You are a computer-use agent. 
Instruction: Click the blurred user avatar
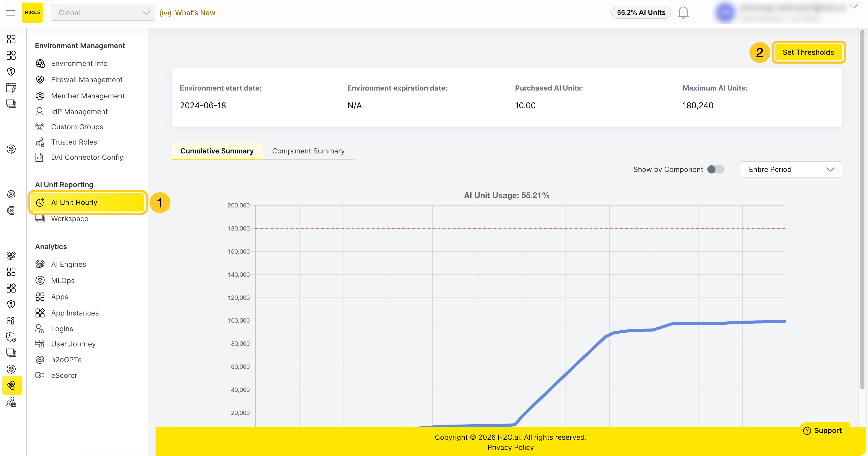[x=725, y=13]
